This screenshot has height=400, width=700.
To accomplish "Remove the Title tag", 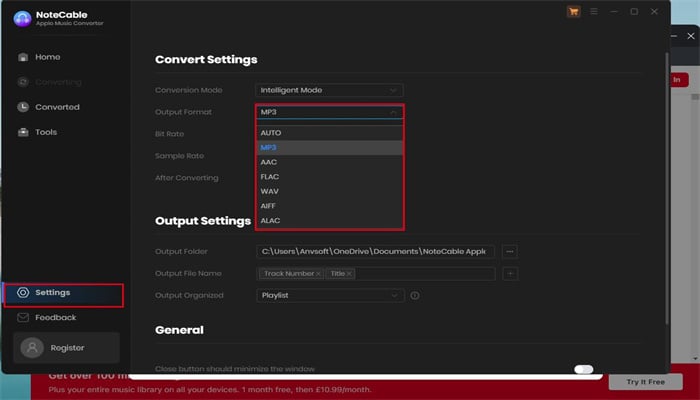I will pyautogui.click(x=349, y=274).
